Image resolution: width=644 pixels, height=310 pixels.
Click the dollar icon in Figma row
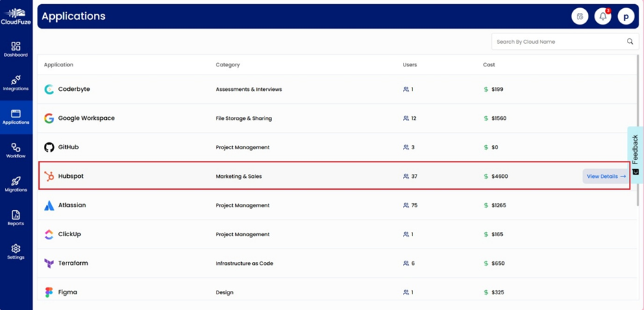[x=486, y=292]
